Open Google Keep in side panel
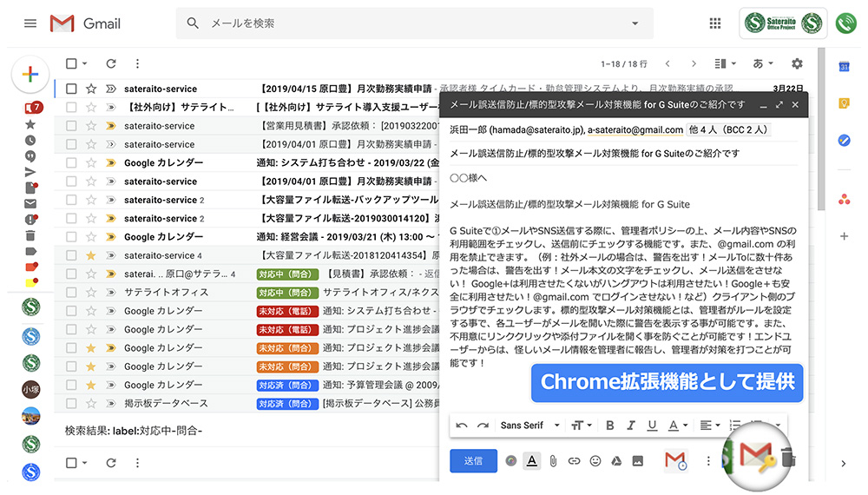Viewport: 868px width, 495px height. [x=845, y=103]
